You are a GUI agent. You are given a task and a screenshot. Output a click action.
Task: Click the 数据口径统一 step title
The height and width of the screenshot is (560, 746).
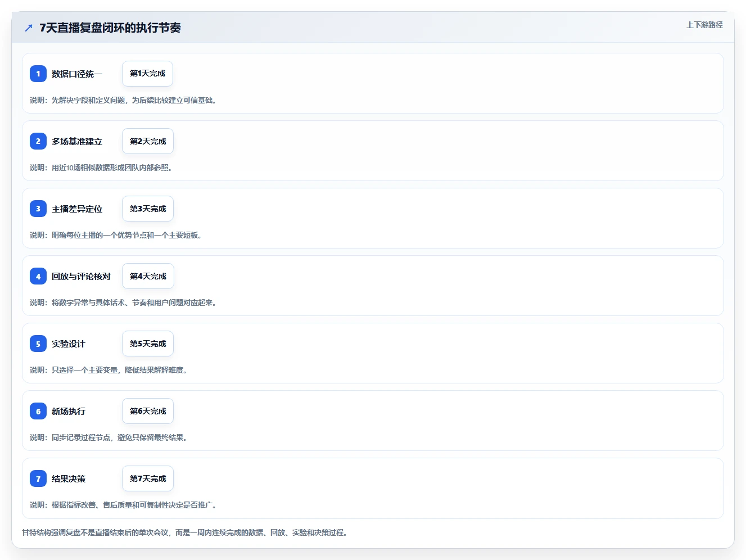(77, 74)
